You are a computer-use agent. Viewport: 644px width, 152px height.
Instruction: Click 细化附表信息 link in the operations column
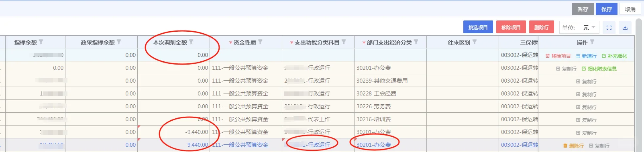tap(599, 69)
